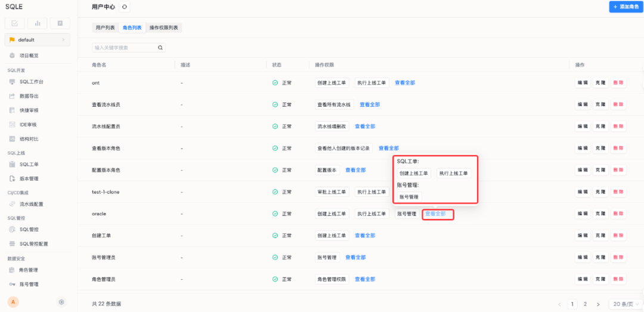Click the checklist icon in sidebar top
The height and width of the screenshot is (312, 644).
coord(15,23)
